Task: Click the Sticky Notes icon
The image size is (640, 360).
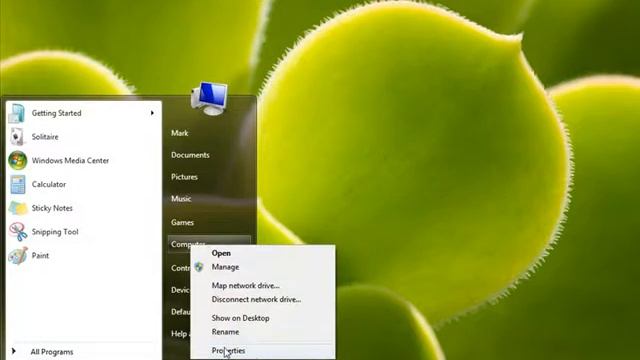Action: [18, 208]
